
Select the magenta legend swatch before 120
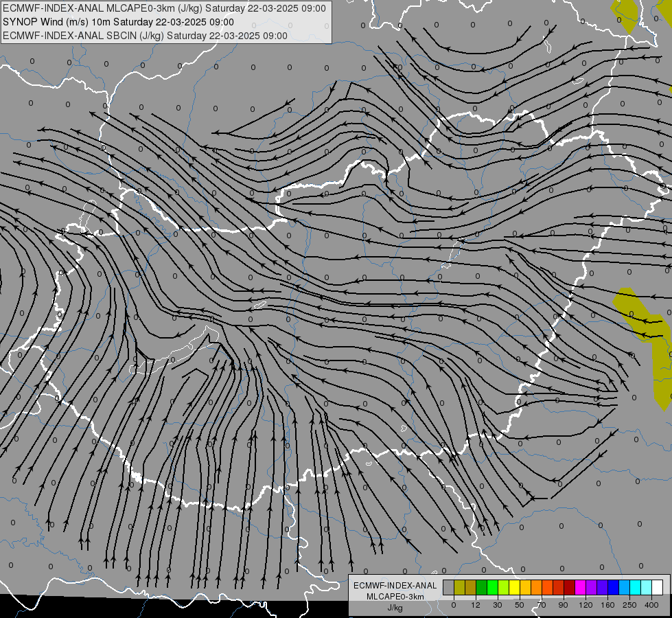(581, 587)
